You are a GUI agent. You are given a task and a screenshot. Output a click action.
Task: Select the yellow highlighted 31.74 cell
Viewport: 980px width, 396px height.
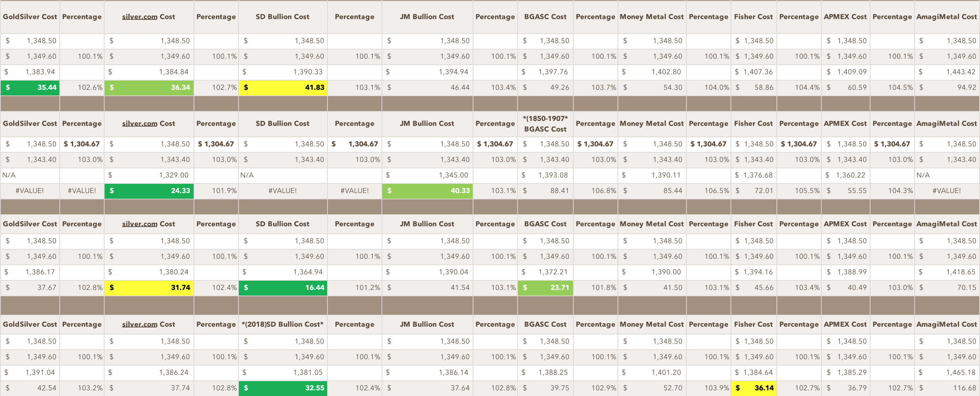149,288
